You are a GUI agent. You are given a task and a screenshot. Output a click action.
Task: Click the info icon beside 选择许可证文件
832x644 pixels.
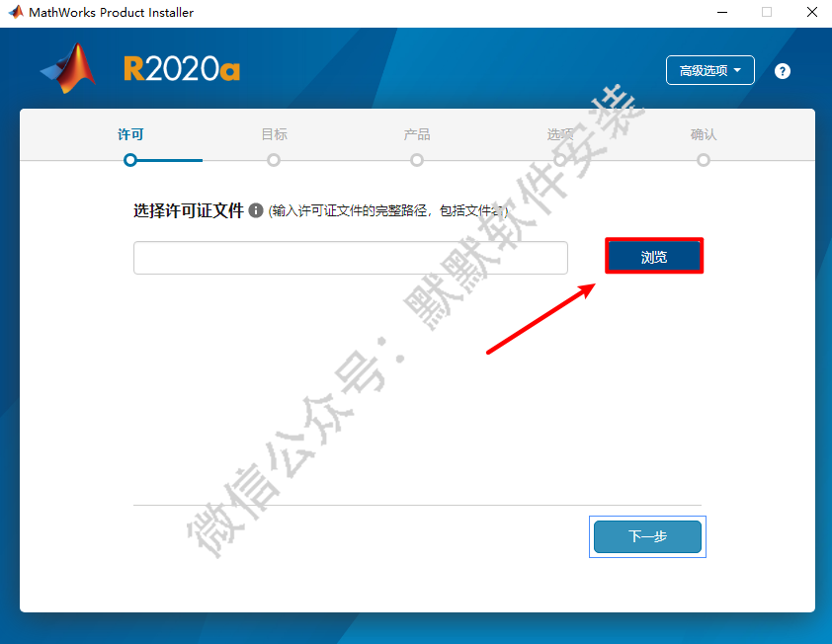pyautogui.click(x=256, y=210)
